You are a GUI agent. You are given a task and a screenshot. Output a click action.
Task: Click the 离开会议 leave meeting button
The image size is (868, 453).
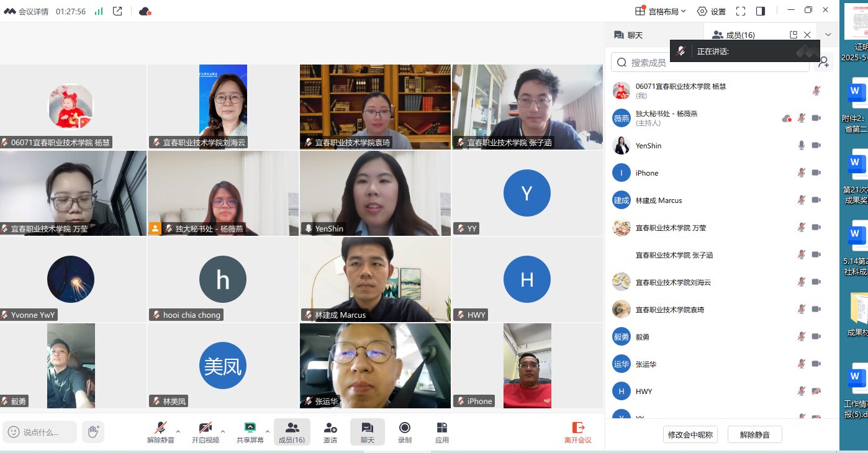click(x=577, y=432)
